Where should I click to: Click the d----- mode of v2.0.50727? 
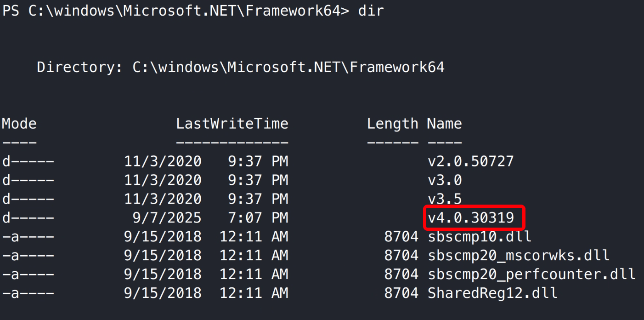28,161
